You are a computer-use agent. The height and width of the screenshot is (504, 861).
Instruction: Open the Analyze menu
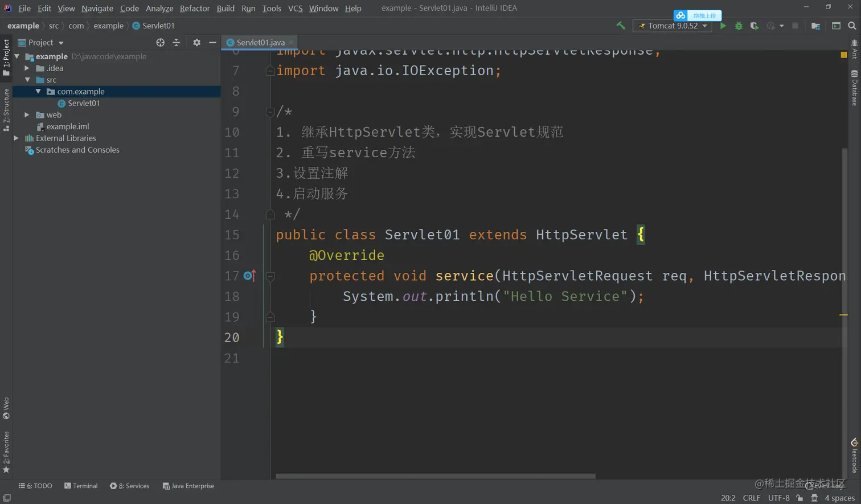(159, 9)
